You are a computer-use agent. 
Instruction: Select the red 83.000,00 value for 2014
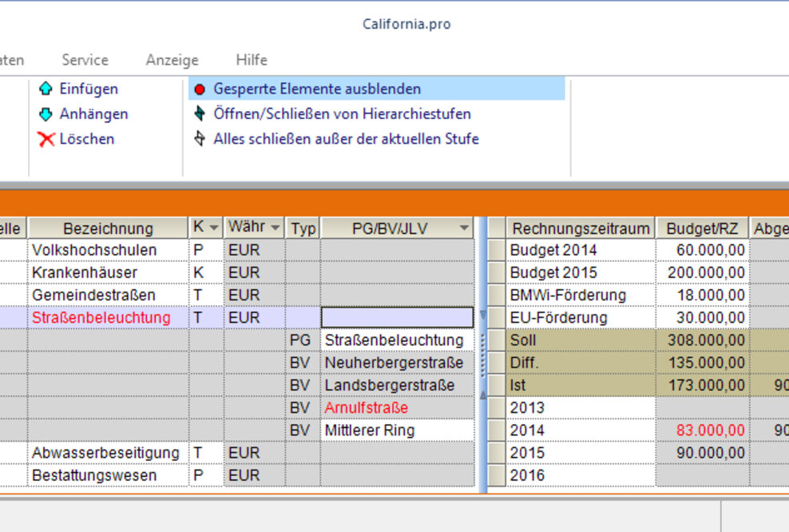[x=709, y=430]
